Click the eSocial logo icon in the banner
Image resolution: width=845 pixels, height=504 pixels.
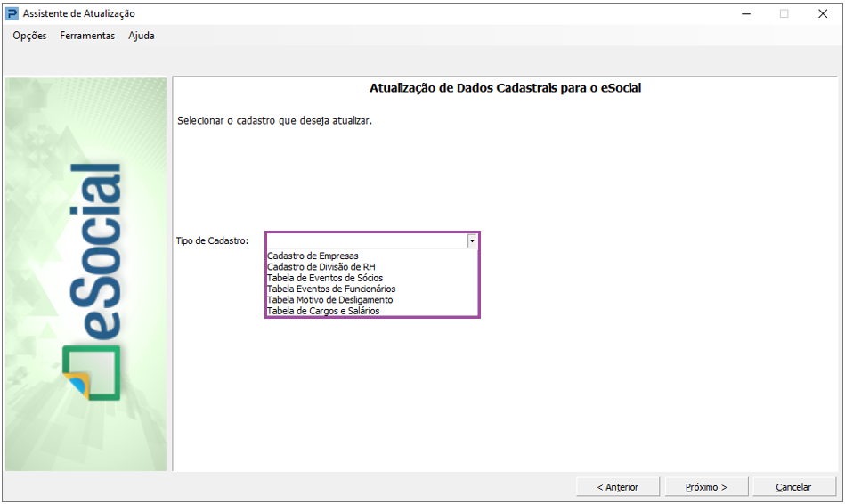[x=91, y=373]
